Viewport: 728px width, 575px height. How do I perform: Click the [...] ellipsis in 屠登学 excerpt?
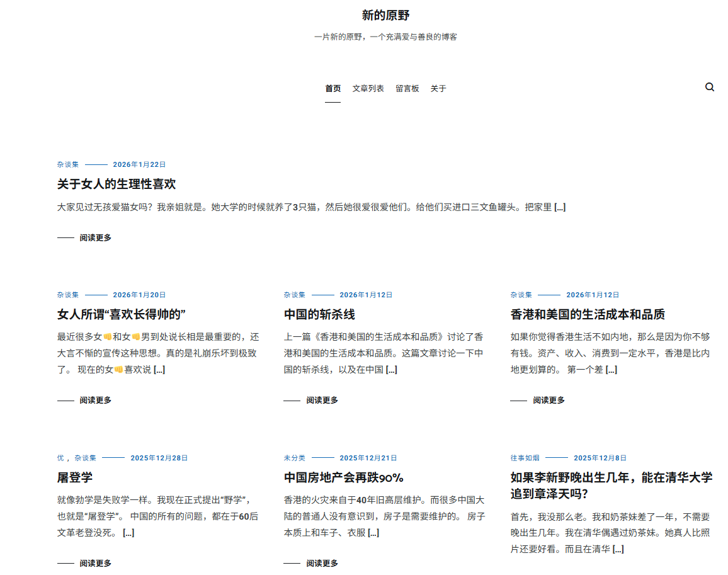click(x=128, y=533)
